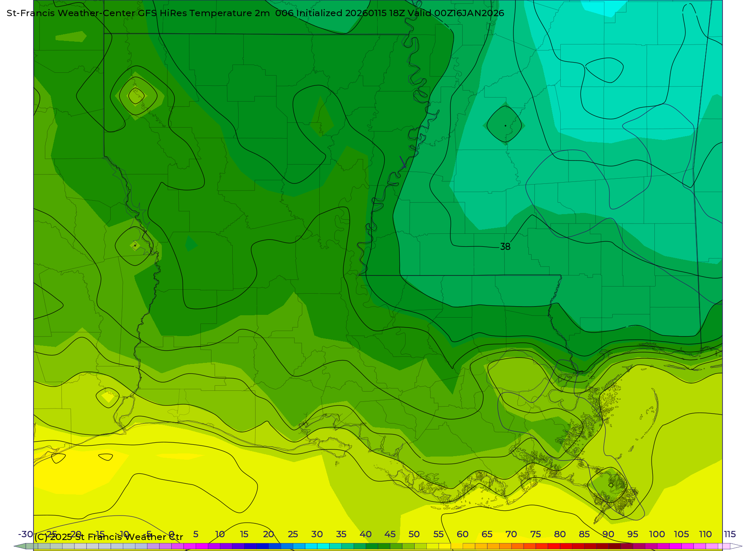
Task: Click the nested diamond contour in northwest
Action: pos(136,96)
